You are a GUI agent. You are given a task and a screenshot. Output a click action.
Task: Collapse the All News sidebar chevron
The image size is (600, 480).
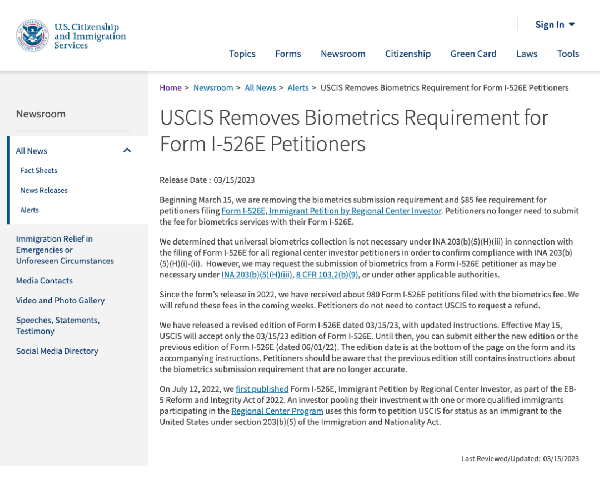pos(127,150)
